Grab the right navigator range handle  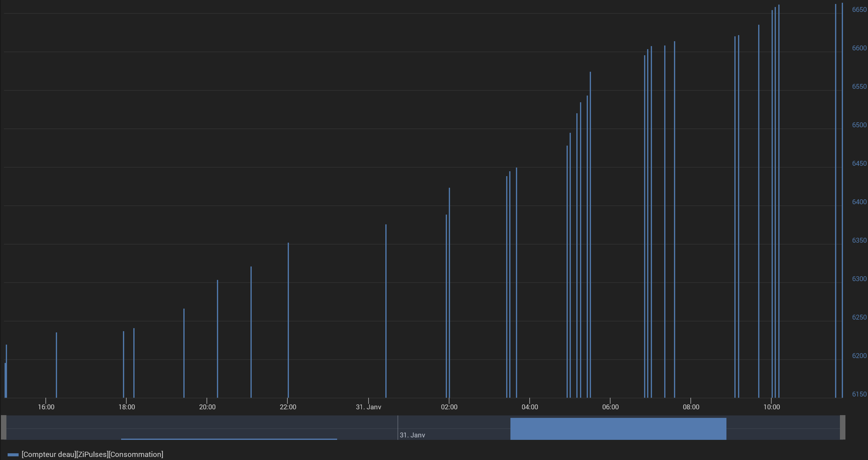[x=842, y=427]
